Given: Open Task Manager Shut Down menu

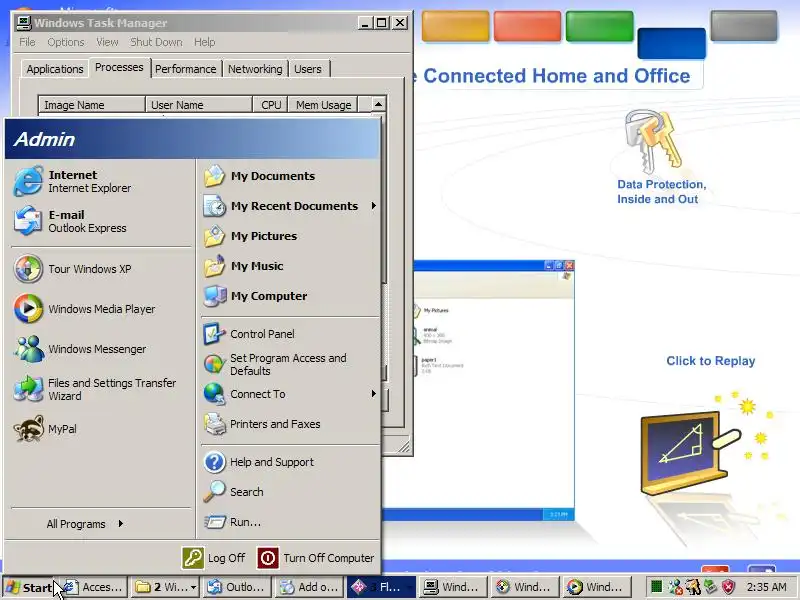Looking at the screenshot, I should click(156, 42).
